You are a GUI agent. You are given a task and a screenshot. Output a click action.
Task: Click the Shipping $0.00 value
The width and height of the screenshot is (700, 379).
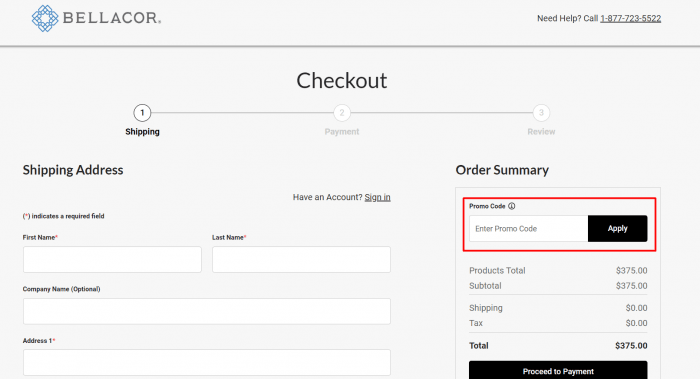coord(636,308)
